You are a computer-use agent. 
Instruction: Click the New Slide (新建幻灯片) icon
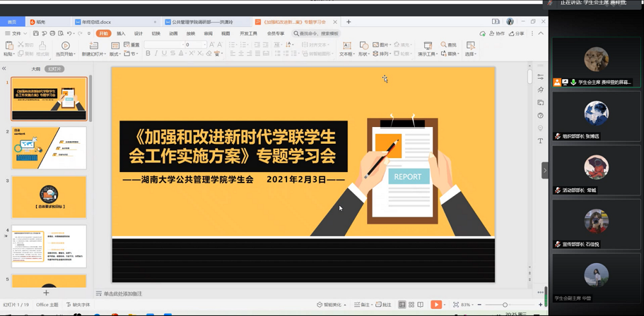(x=93, y=46)
